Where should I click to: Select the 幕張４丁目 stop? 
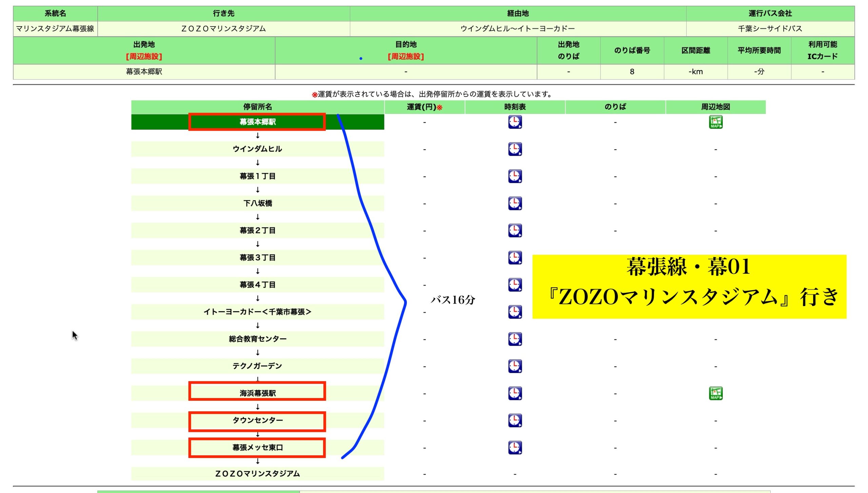coord(258,285)
